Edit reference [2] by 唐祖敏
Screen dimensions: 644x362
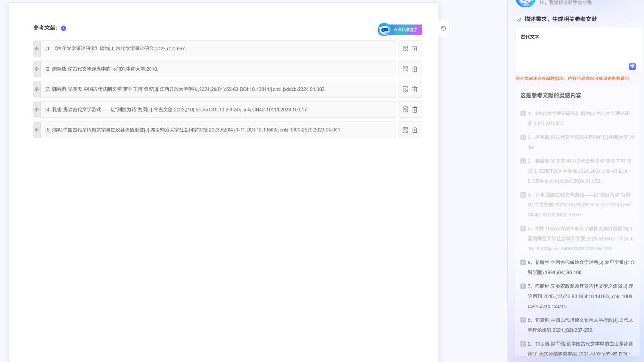pos(405,69)
